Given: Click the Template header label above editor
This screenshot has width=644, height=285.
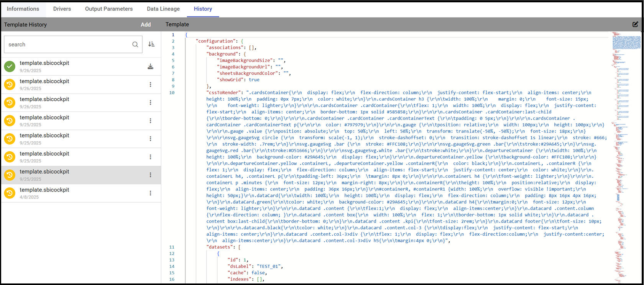Looking at the screenshot, I should (177, 24).
